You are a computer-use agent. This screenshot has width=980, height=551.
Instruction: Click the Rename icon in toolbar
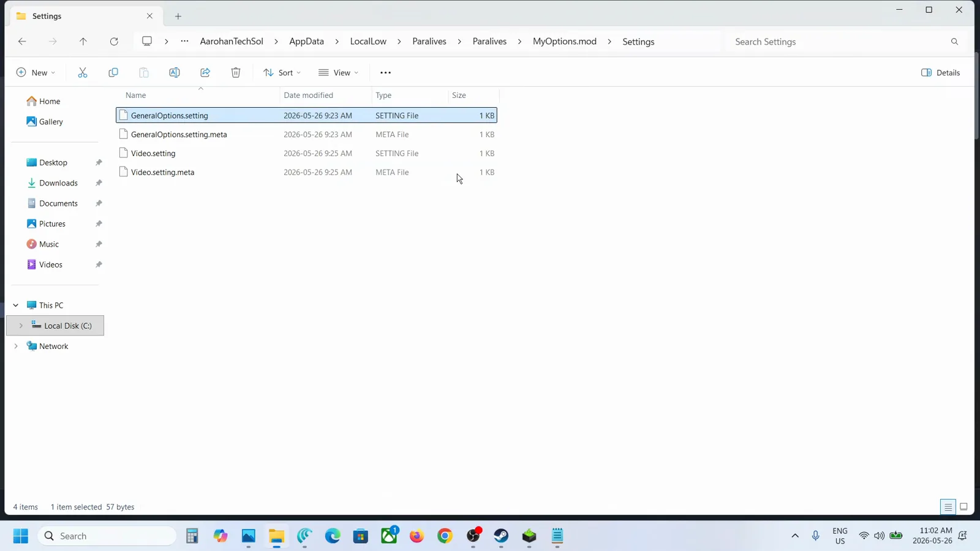coord(175,72)
